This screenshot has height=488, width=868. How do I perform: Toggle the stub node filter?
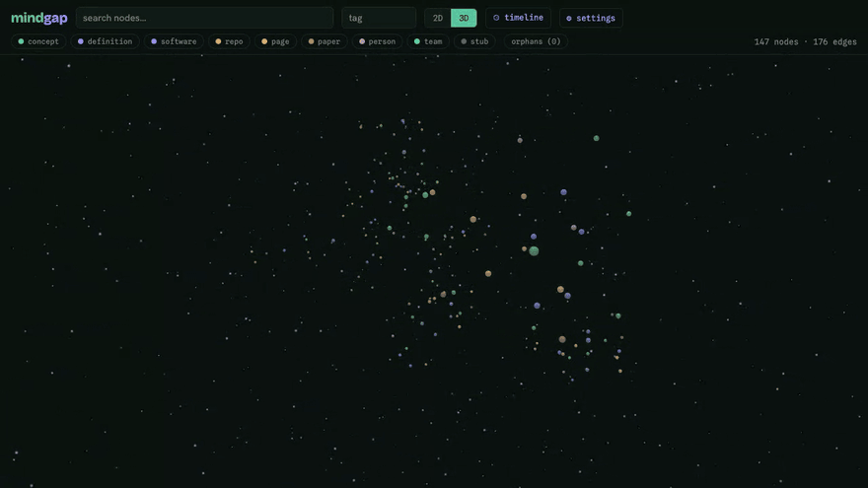(475, 41)
